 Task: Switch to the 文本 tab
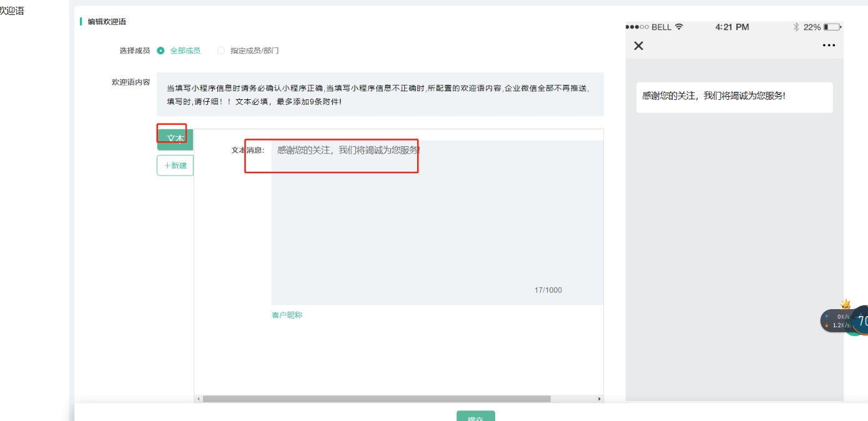[x=175, y=139]
